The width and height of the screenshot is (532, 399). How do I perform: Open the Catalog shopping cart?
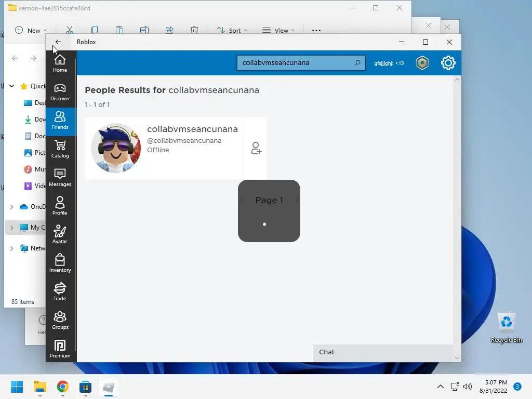60,149
